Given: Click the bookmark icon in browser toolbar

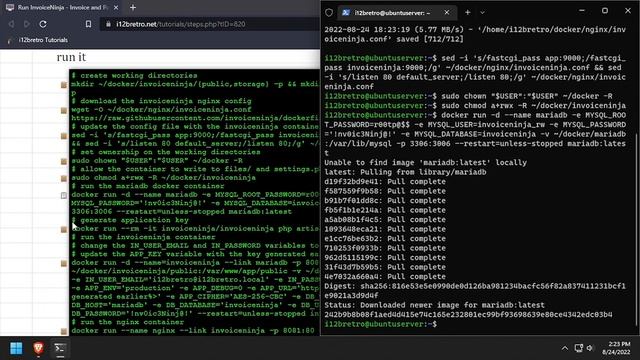Looking at the screenshot, I should tap(88, 24).
